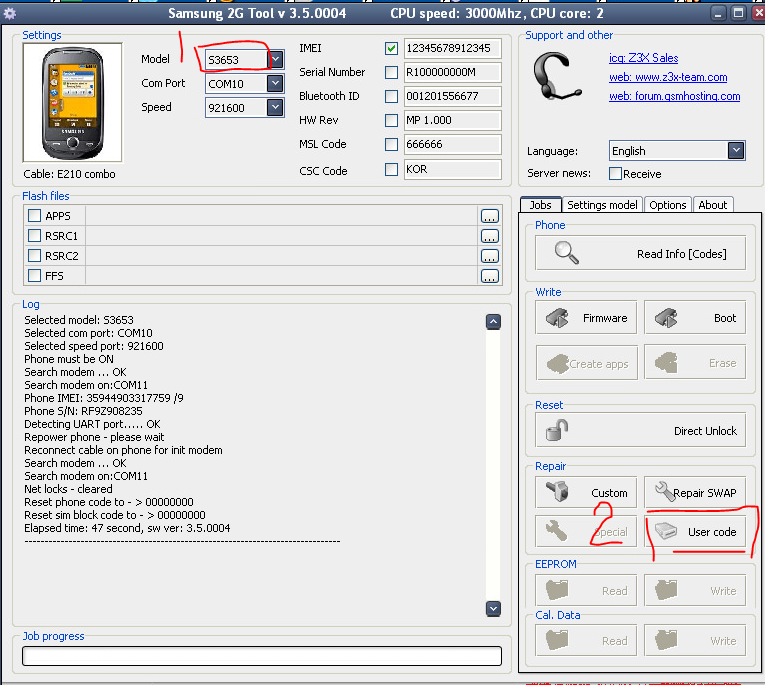The height and width of the screenshot is (685, 765).
Task: Enable Receive server news checkbox
Action: point(615,174)
